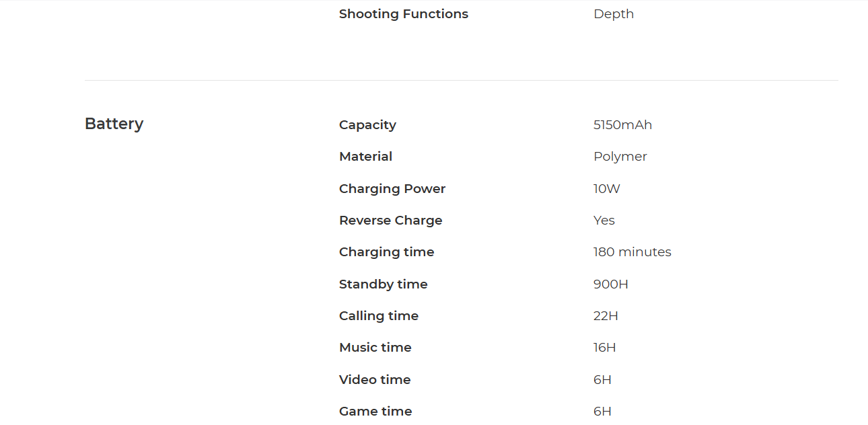This screenshot has height=425, width=868.
Task: Select the Capacity label
Action: coord(367,125)
